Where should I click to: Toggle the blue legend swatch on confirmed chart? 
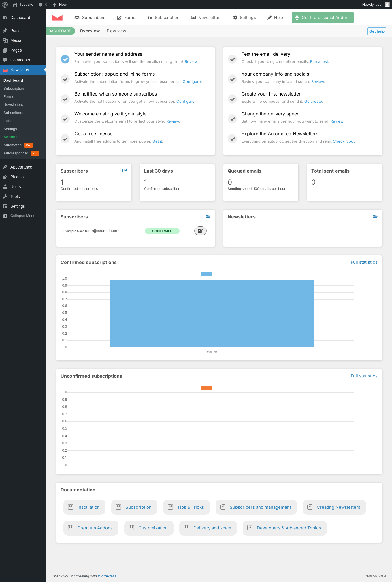[207, 274]
